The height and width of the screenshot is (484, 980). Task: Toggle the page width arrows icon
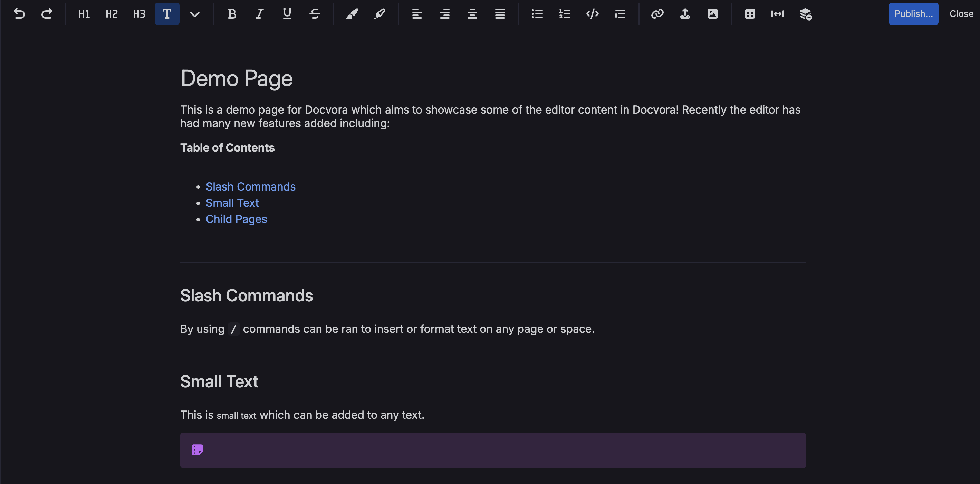[778, 14]
